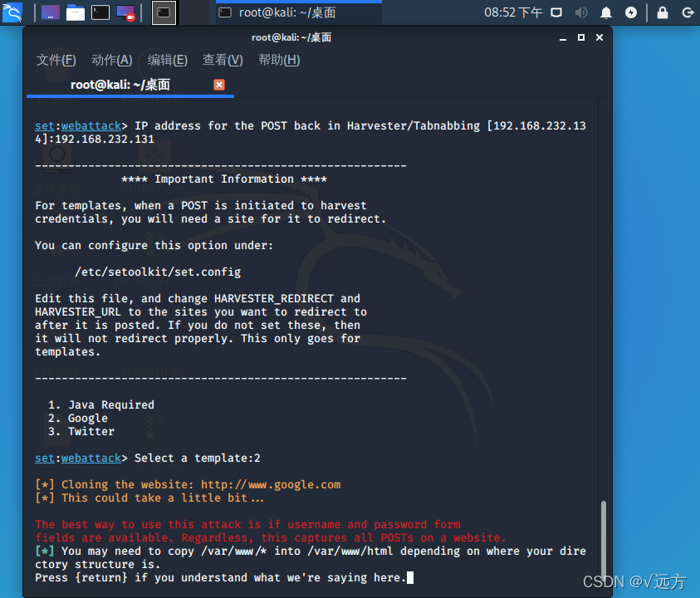Click the display icon beside the clock
Image resolution: width=700 pixels, height=598 pixels.
556,12
